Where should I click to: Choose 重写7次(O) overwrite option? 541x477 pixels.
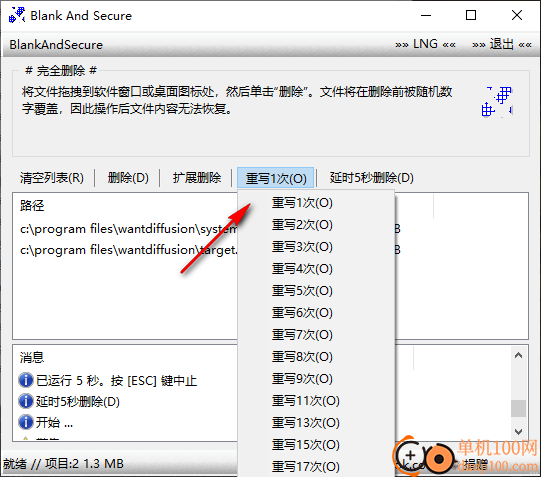coord(302,335)
